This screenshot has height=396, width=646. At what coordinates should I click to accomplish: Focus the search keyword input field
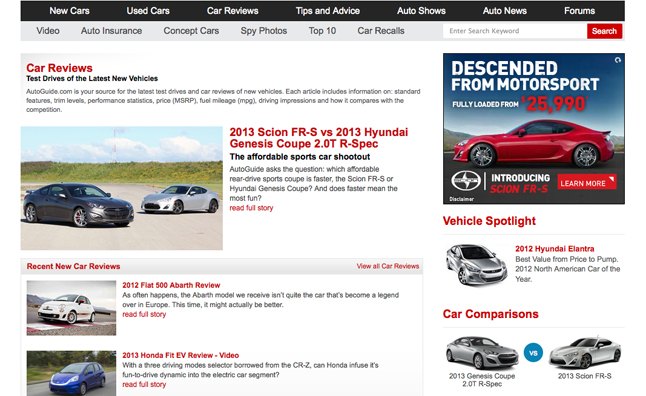(x=515, y=31)
